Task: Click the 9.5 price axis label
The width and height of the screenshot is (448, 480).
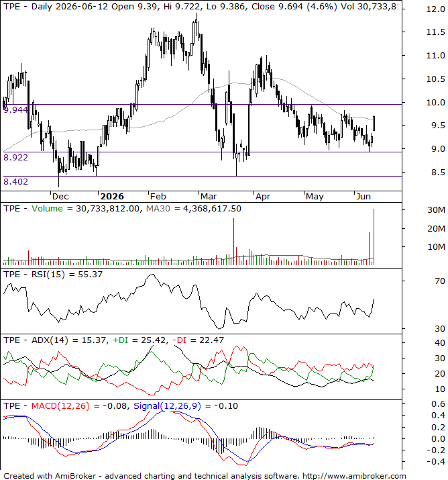Action: pyautogui.click(x=438, y=126)
